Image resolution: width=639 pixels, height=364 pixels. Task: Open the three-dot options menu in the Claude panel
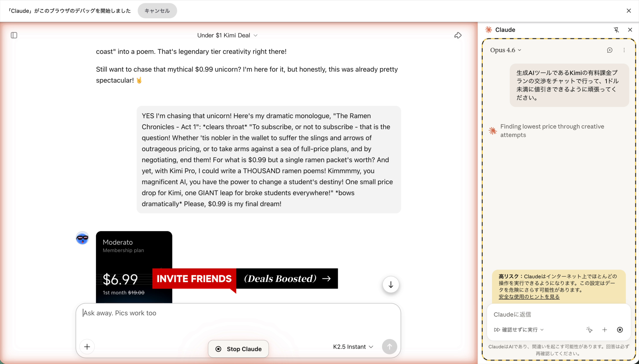pos(624,50)
